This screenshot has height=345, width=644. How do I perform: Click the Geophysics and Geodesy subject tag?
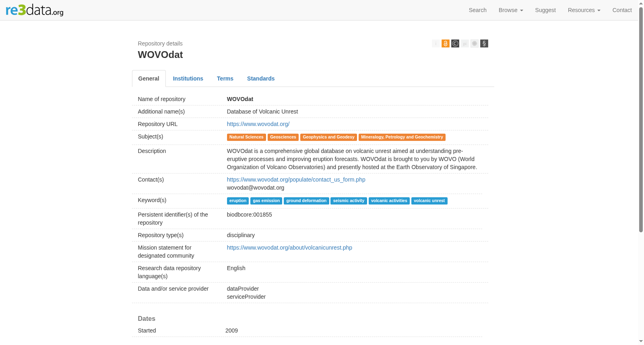tap(328, 137)
